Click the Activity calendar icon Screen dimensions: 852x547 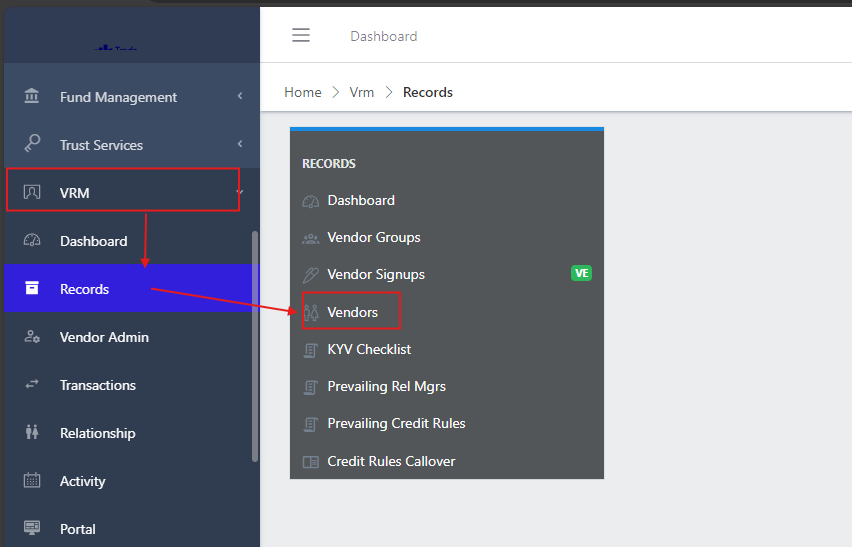coord(32,480)
